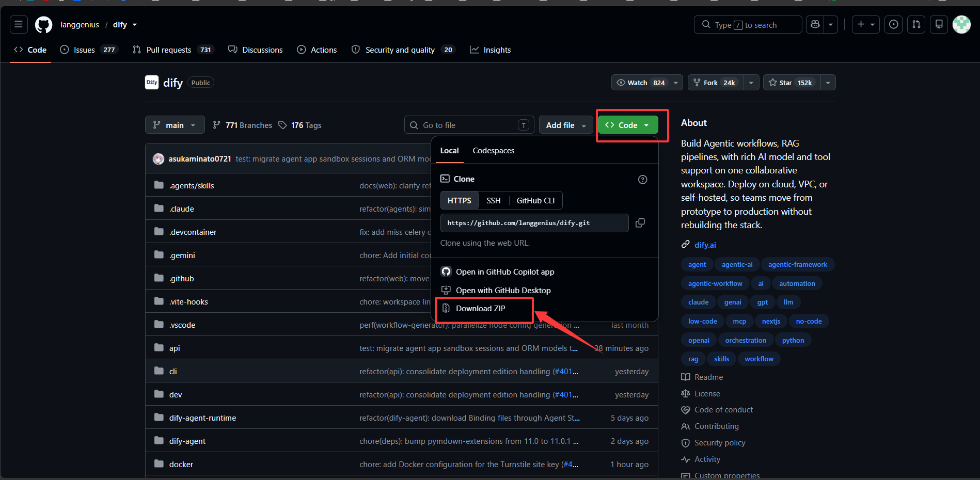
Task: Go to the Discussions tab
Action: (256, 50)
